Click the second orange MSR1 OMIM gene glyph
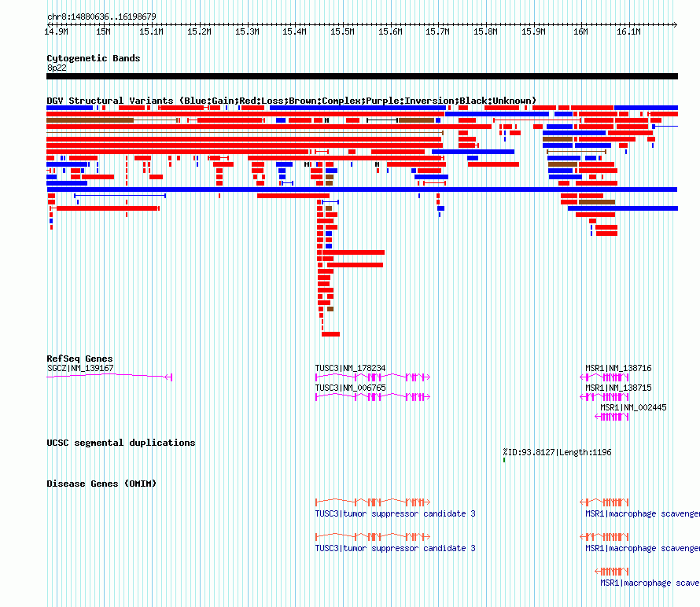The width and height of the screenshot is (700, 607). pos(605,536)
